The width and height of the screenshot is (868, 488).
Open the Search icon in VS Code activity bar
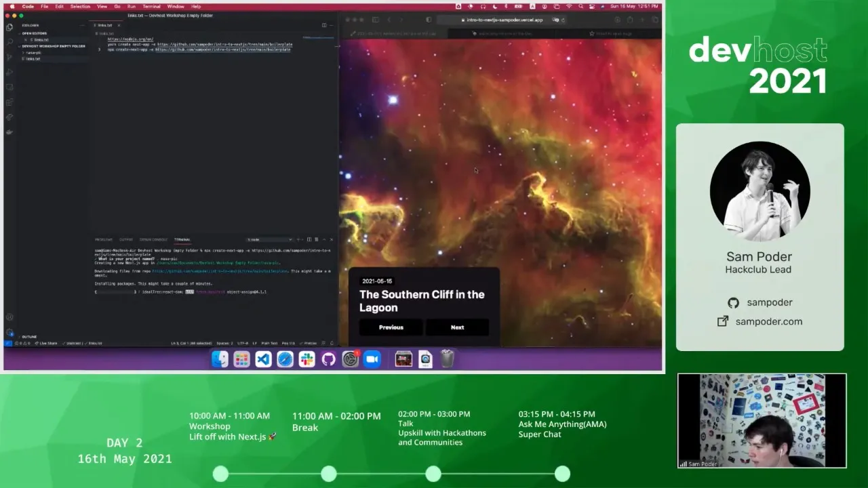(9, 42)
